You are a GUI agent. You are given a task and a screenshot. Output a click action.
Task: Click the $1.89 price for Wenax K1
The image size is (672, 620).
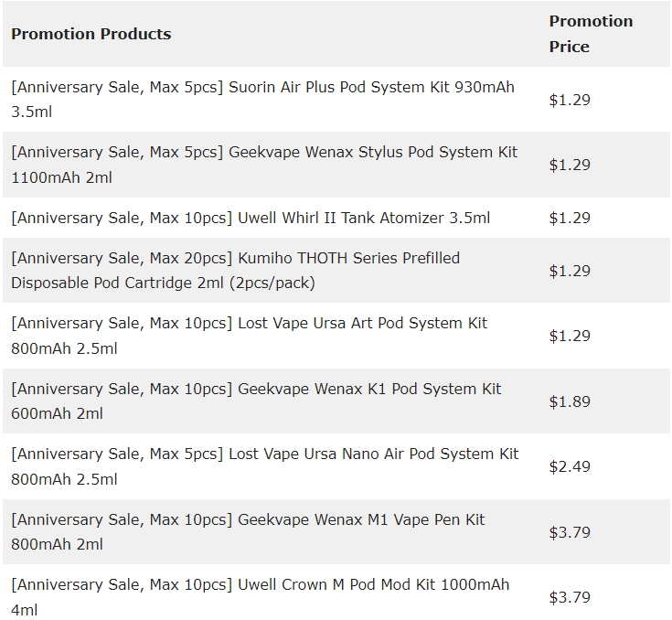570,401
